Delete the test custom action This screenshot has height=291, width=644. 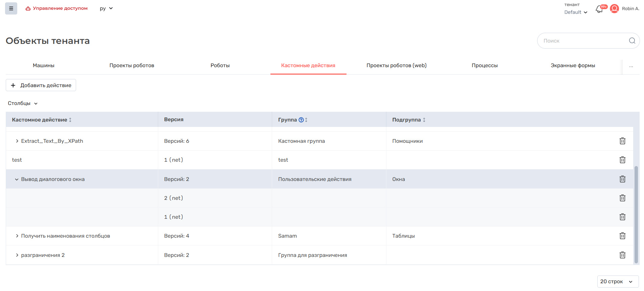[622, 160]
